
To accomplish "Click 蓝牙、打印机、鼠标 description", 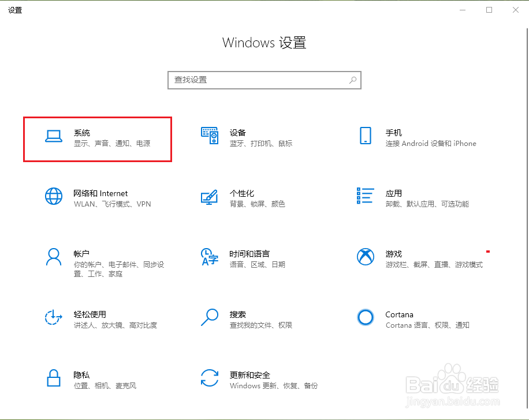I will pos(261,144).
